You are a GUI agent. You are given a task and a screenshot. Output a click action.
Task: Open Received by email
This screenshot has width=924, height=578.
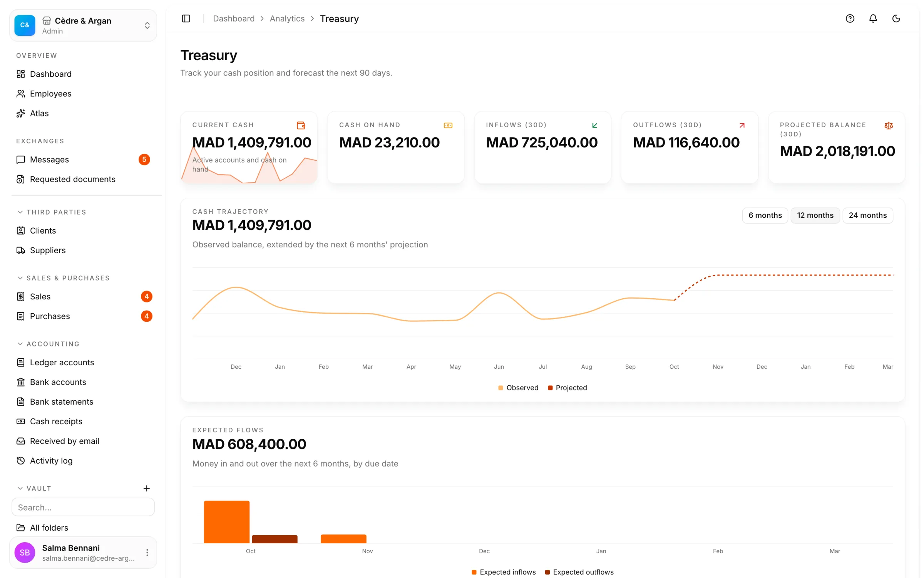point(83,441)
